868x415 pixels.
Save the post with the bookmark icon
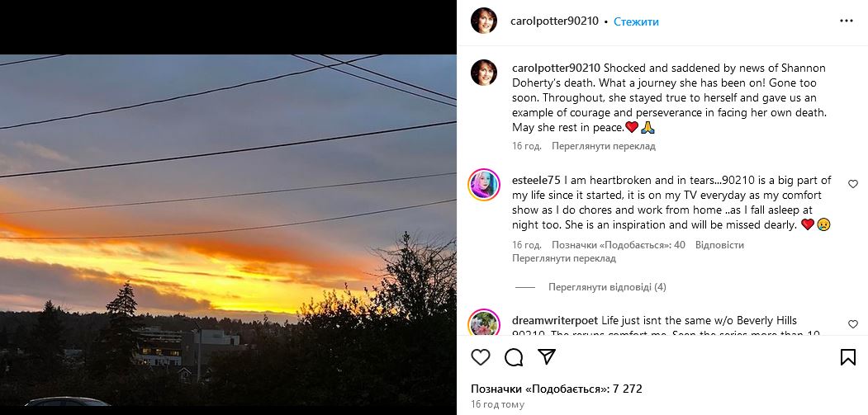click(x=847, y=357)
